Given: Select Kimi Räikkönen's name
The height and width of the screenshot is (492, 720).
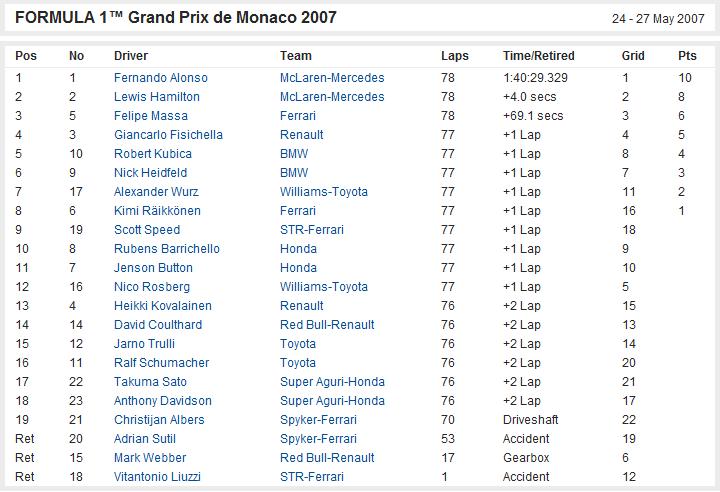Looking at the screenshot, I should 157,211.
